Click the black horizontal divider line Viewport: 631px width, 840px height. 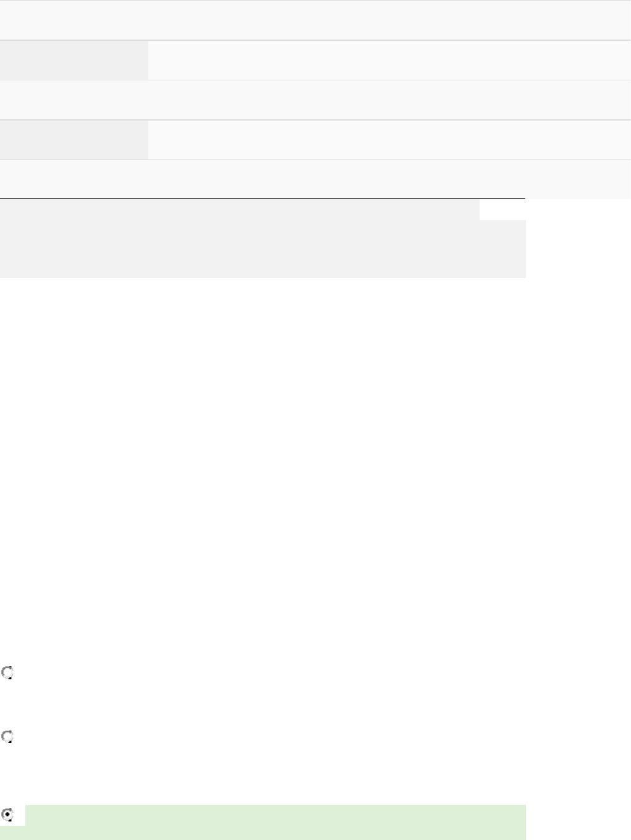pyautogui.click(x=263, y=199)
